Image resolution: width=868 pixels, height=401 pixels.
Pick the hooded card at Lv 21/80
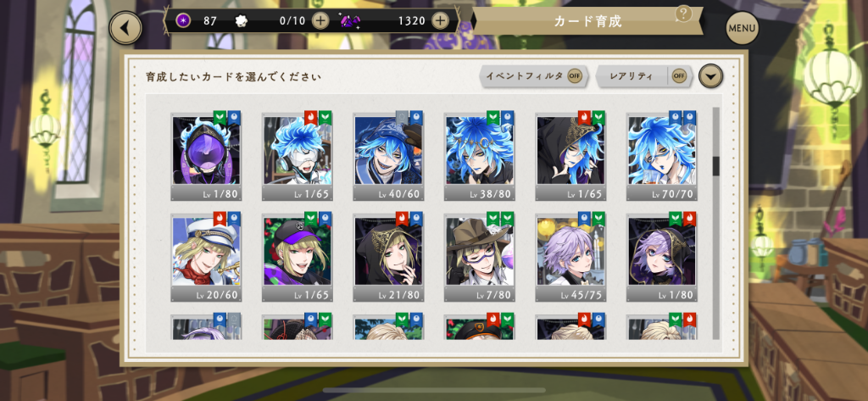point(388,257)
